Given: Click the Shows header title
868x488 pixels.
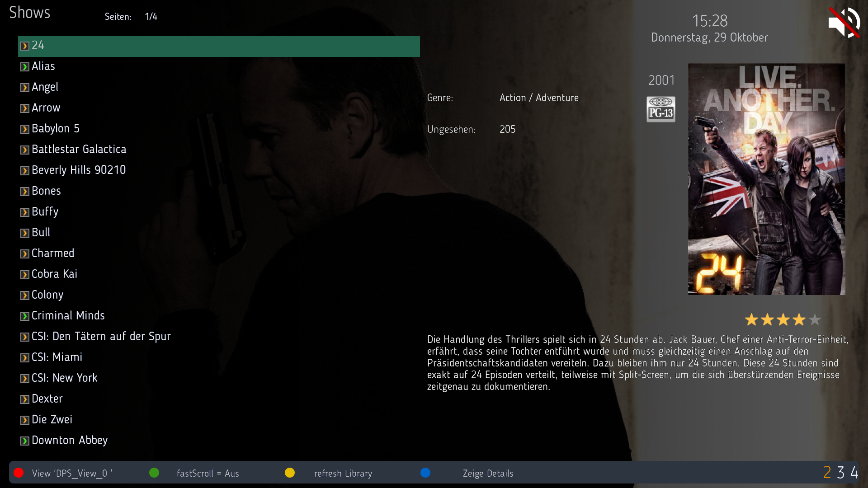Looking at the screenshot, I should [x=30, y=13].
